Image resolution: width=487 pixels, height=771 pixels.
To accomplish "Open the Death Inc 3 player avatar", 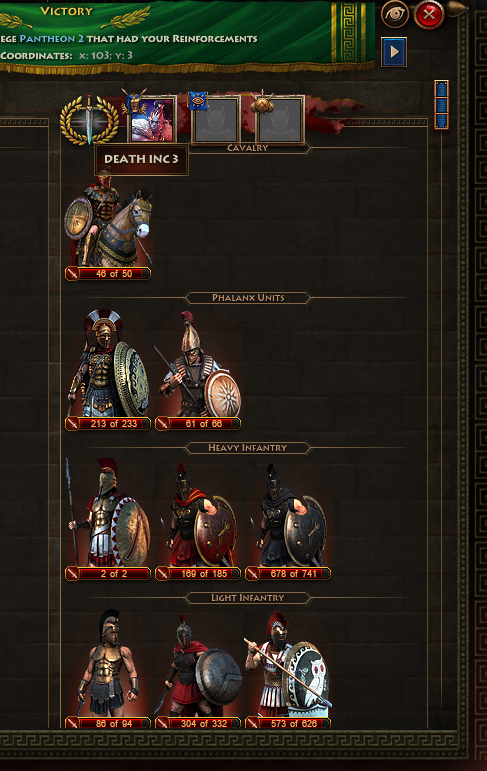I will (152, 120).
